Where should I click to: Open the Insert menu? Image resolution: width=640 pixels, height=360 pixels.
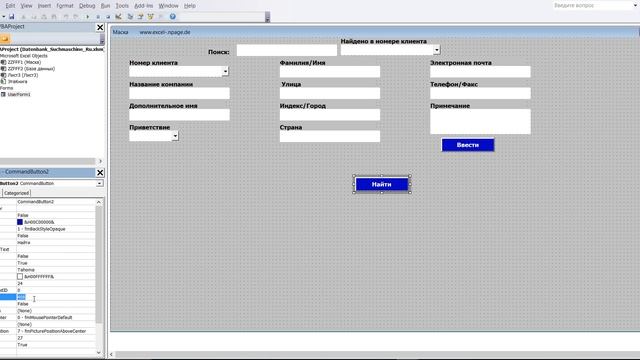[x=44, y=6]
